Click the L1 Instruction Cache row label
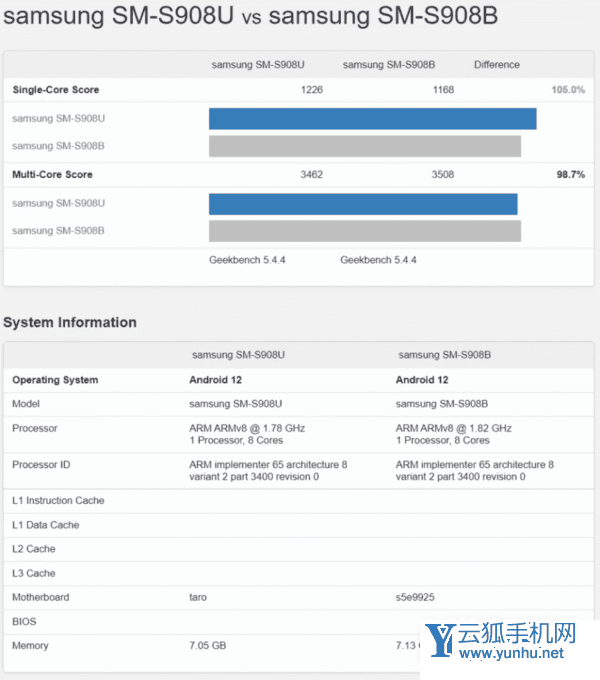Image resolution: width=600 pixels, height=680 pixels. (x=58, y=500)
